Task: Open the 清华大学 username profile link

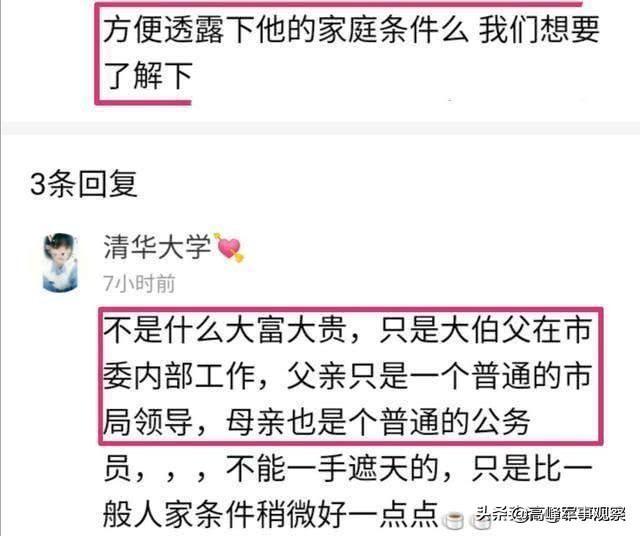Action: (157, 247)
